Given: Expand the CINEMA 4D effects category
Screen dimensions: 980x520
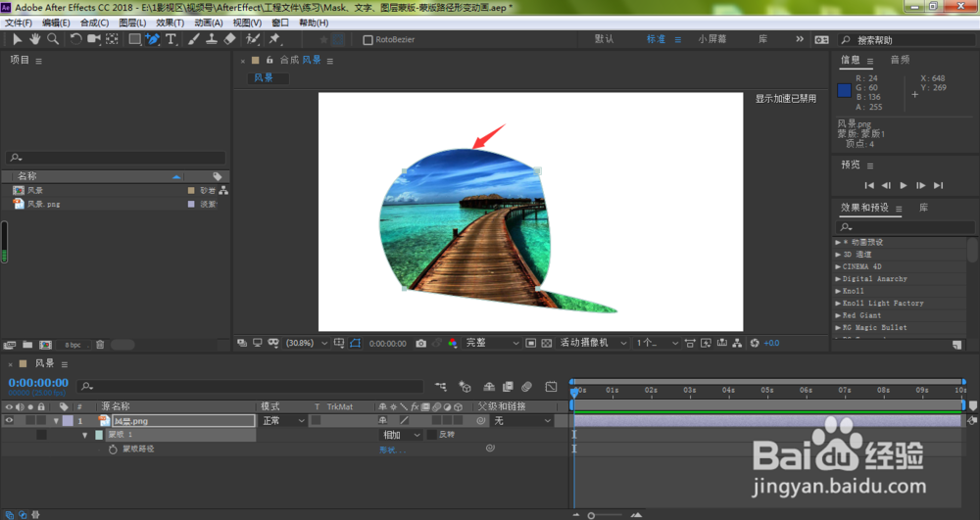Looking at the screenshot, I should (x=861, y=266).
